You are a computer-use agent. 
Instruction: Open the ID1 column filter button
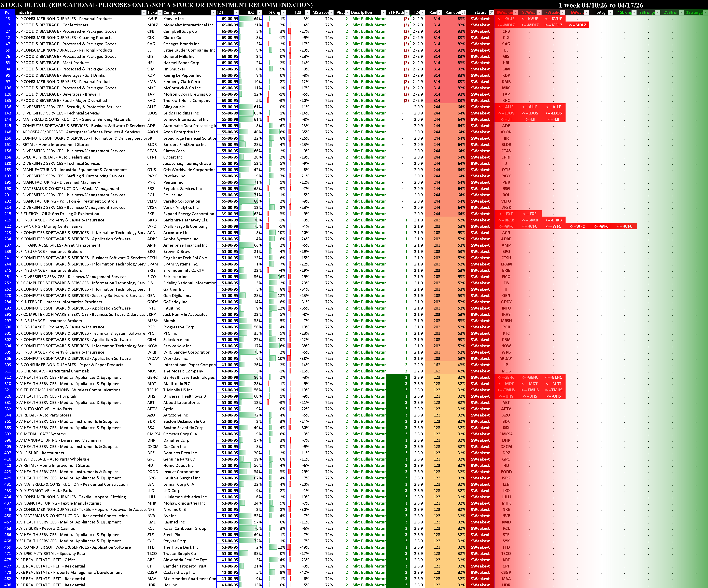(x=236, y=12)
